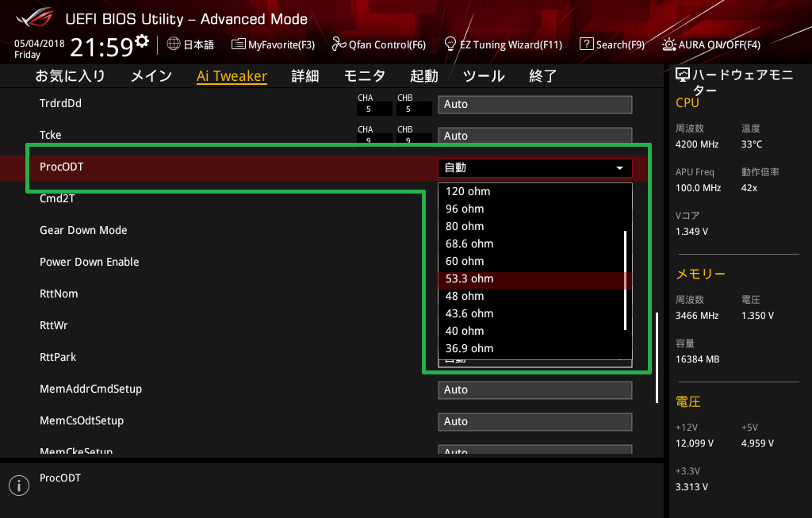Viewport: 812px width, 518px height.
Task: Click the 3466 MHz memory frequency value
Action: pyautogui.click(x=696, y=316)
